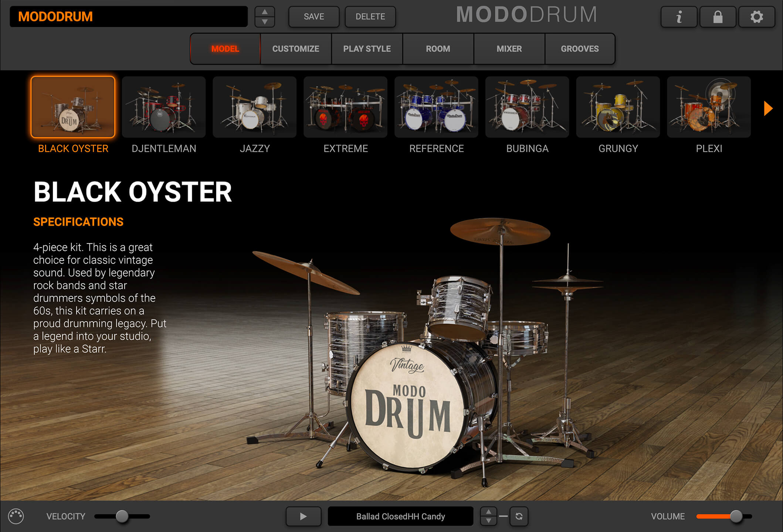This screenshot has width=783, height=532.
Task: Switch to the MIXER tab
Action: tap(509, 49)
